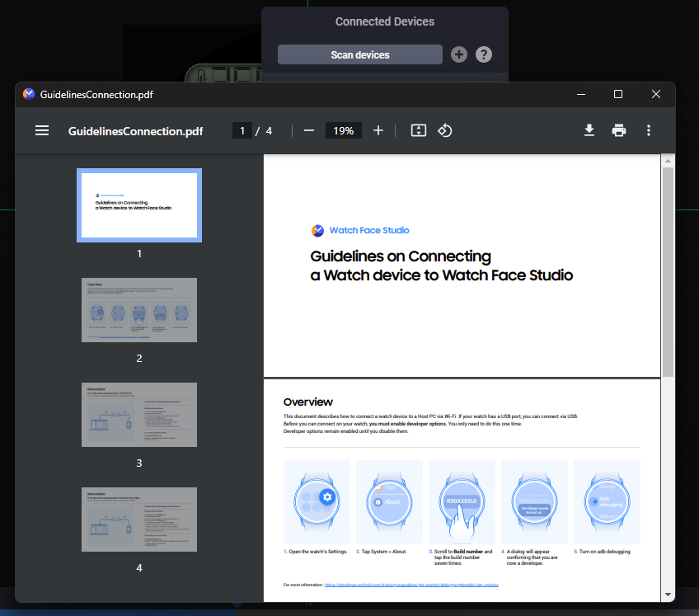Viewport: 699px width, 616px height.
Task: Go to page 4 thumbnail
Action: (139, 520)
